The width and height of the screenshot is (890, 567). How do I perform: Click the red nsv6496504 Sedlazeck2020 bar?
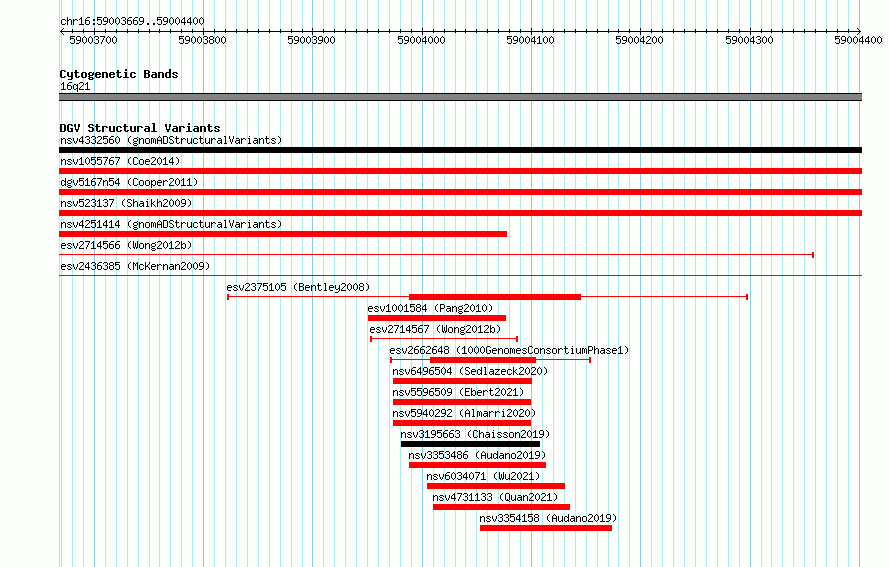click(x=462, y=381)
